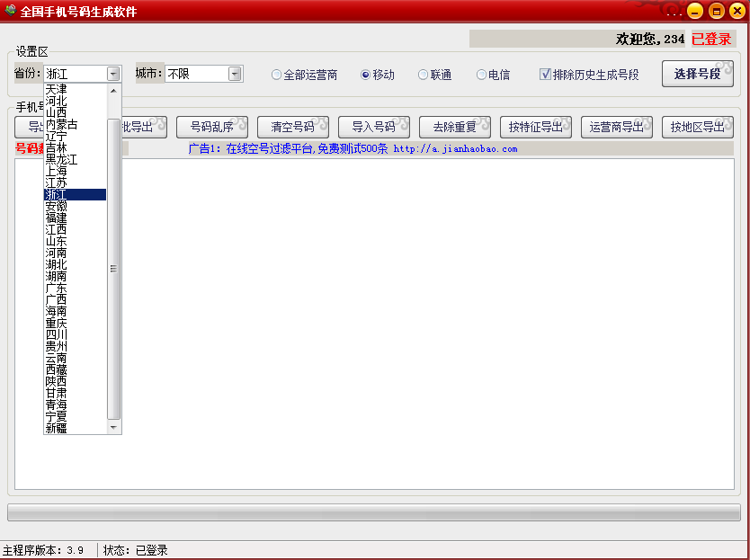Viewport: 750px width, 560px height.
Task: Select 海南 list entry
Action: [x=76, y=311]
